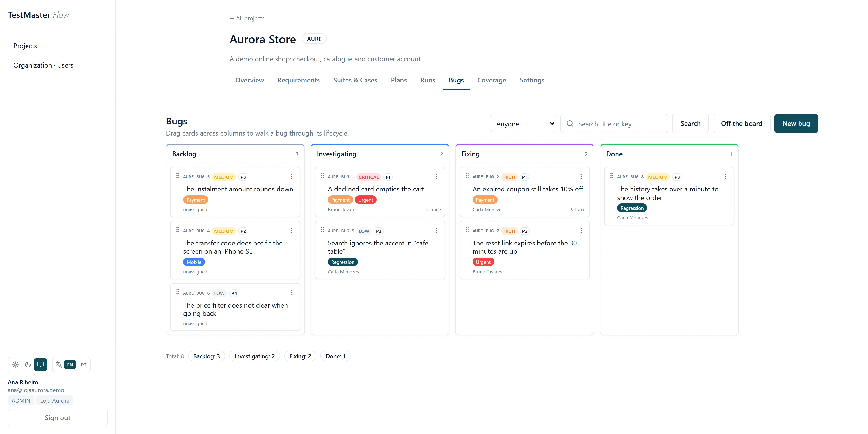Open the kebab menu on AURE-BUG-3 card
868x434 pixels.
tap(292, 176)
